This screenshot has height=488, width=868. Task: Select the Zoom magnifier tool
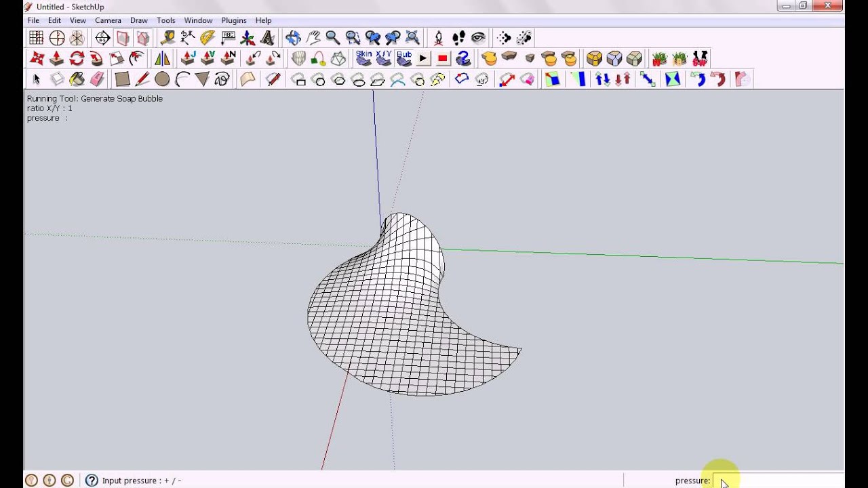pos(332,38)
